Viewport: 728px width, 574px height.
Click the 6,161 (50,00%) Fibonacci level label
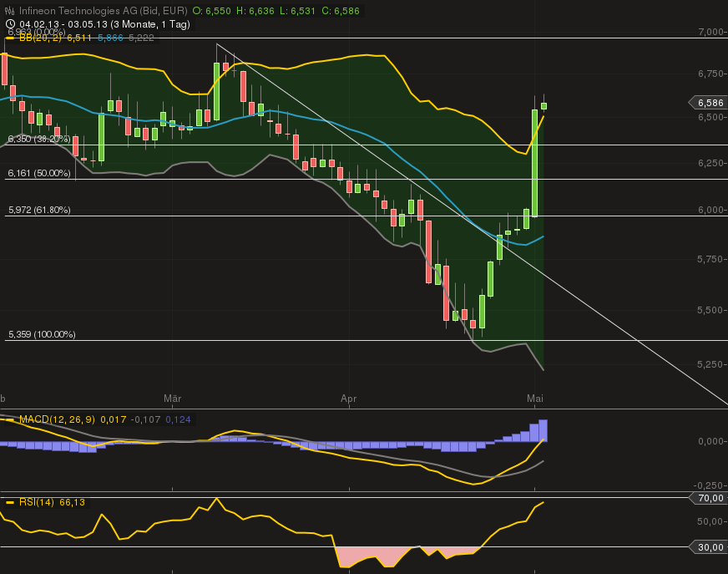[40, 174]
